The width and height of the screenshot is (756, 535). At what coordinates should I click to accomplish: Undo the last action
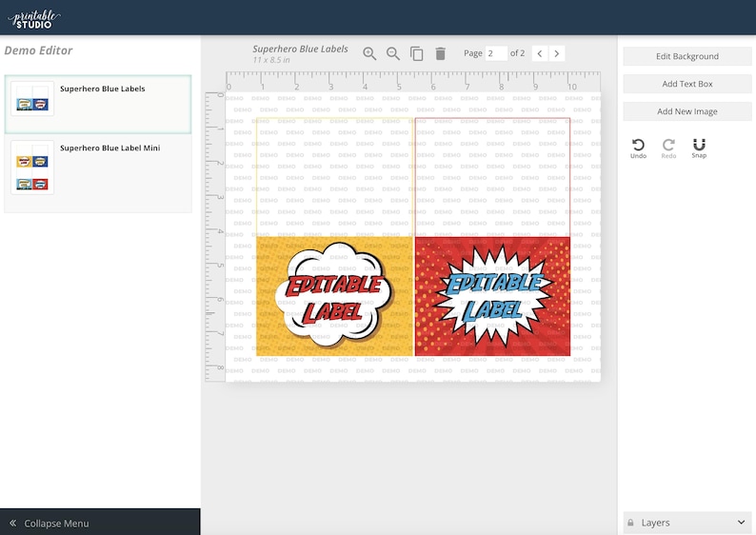click(x=638, y=149)
